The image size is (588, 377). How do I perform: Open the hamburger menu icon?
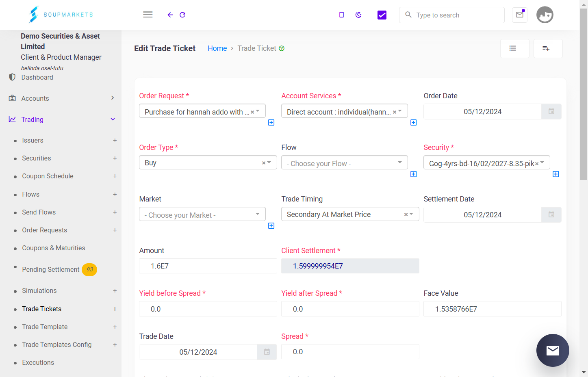[x=148, y=15]
